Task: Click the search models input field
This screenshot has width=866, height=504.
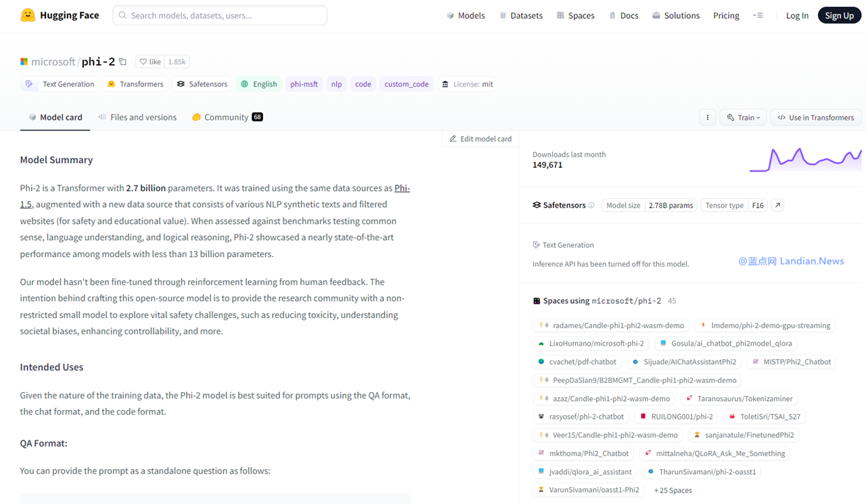Action: pyautogui.click(x=220, y=15)
